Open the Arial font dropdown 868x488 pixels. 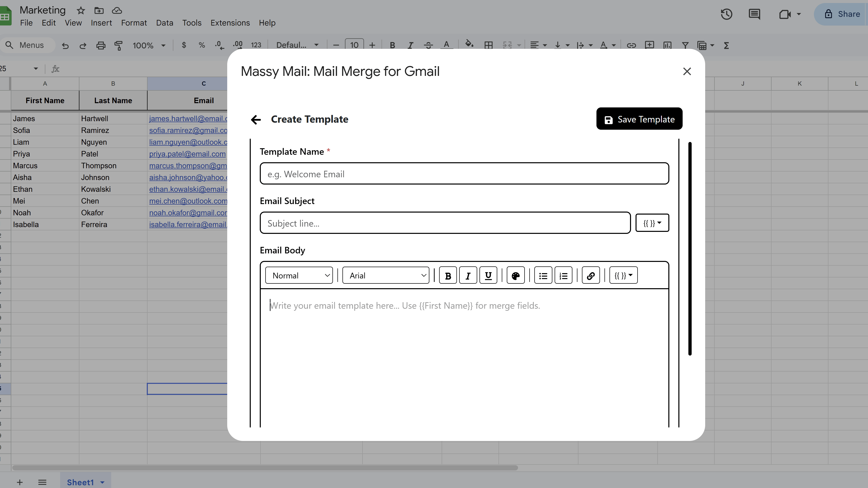pyautogui.click(x=386, y=275)
